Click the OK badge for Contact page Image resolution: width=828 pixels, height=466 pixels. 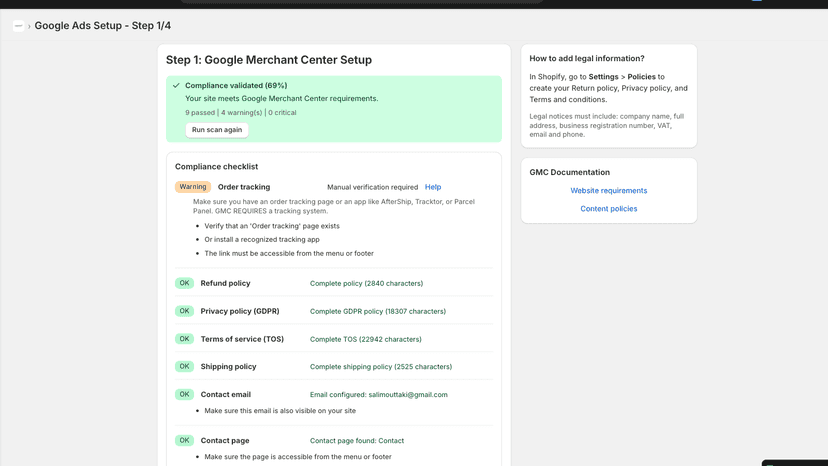click(x=184, y=440)
